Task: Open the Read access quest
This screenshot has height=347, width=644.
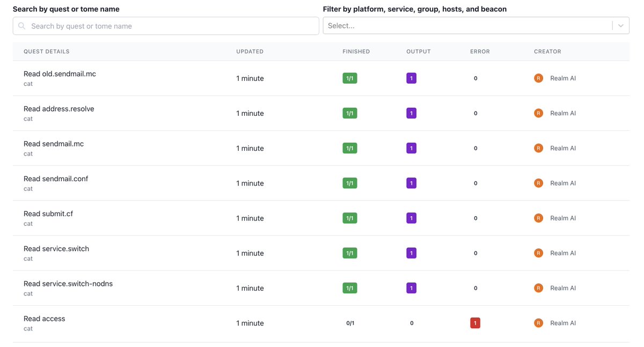Action: 44,319
